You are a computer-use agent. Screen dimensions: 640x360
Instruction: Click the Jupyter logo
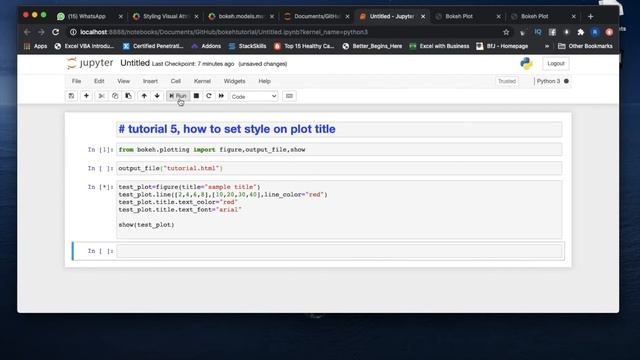click(x=90, y=63)
